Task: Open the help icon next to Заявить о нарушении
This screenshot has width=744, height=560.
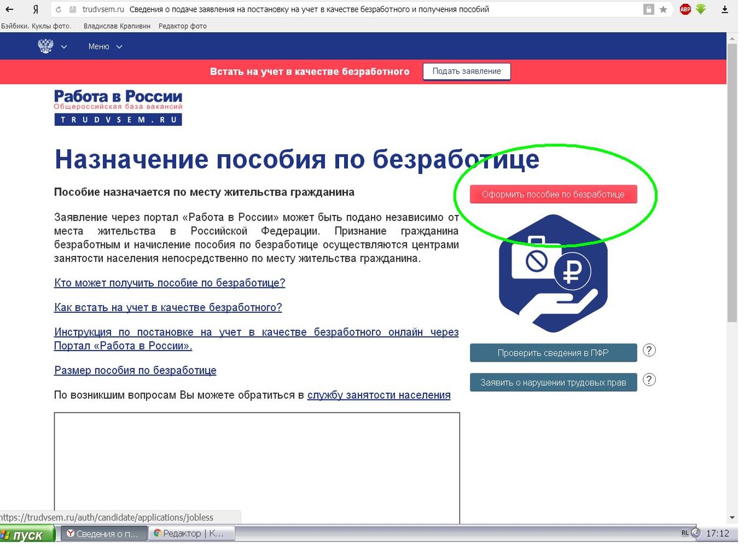Action: tap(649, 380)
